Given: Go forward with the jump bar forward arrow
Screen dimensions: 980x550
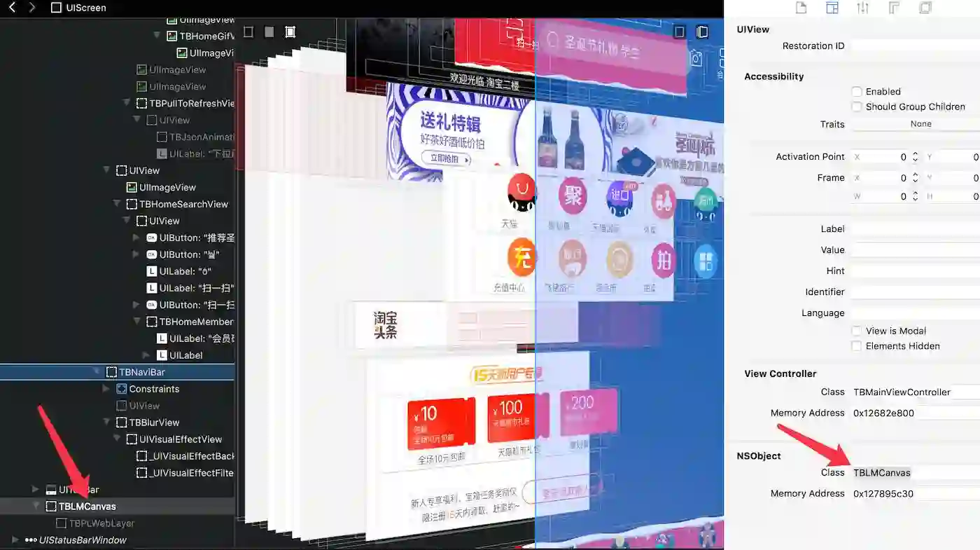Looking at the screenshot, I should tap(31, 8).
